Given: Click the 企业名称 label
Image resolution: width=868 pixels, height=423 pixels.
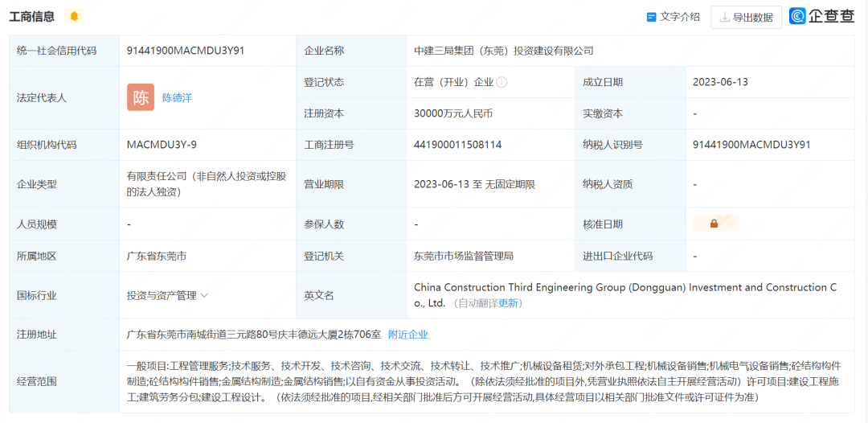Looking at the screenshot, I should pyautogui.click(x=324, y=51).
